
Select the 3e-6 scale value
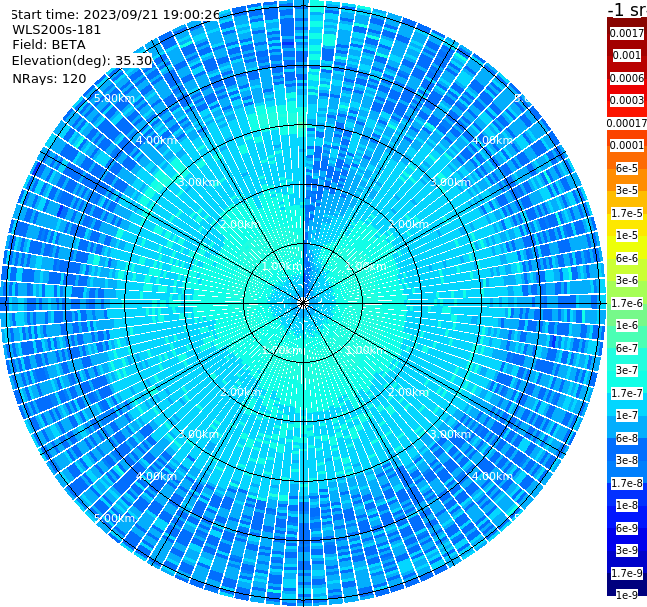[626, 280]
